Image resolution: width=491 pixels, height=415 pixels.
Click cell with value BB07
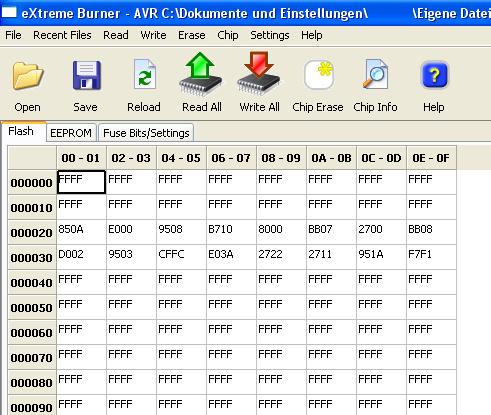click(x=331, y=232)
